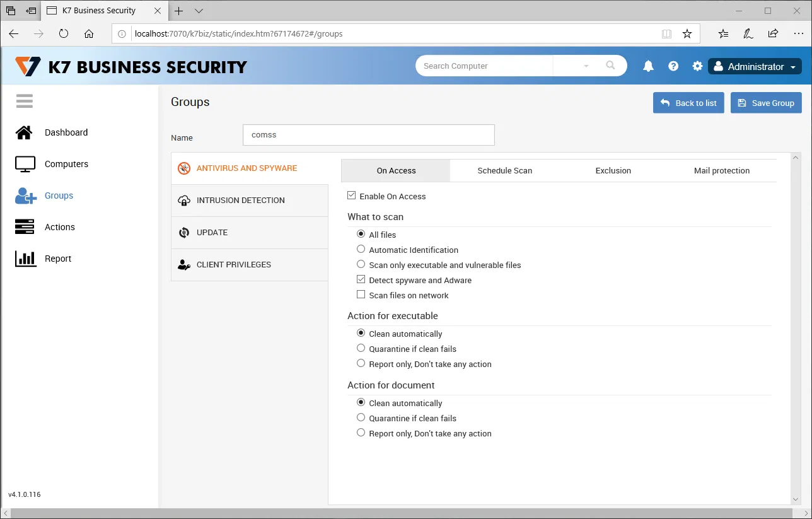Click the notifications bell icon
This screenshot has width=812, height=519.
(x=648, y=66)
